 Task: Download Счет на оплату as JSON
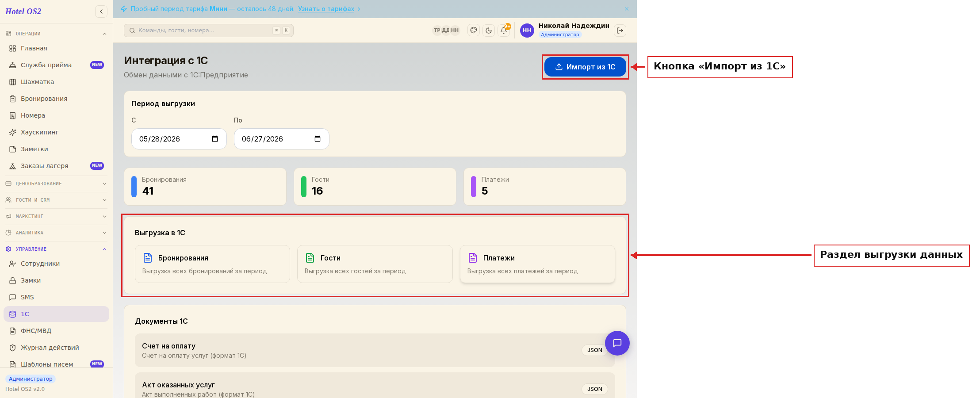[x=594, y=350]
